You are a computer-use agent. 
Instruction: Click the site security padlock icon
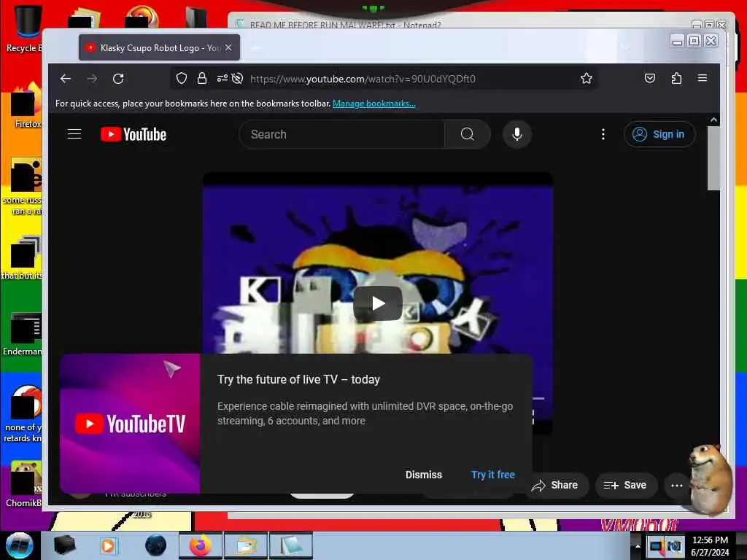pos(202,78)
